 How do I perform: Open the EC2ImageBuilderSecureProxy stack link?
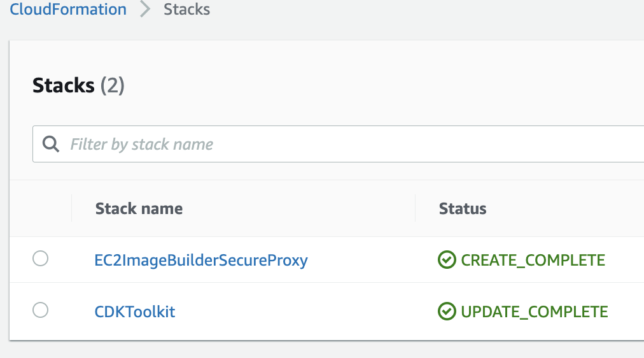coord(201,260)
